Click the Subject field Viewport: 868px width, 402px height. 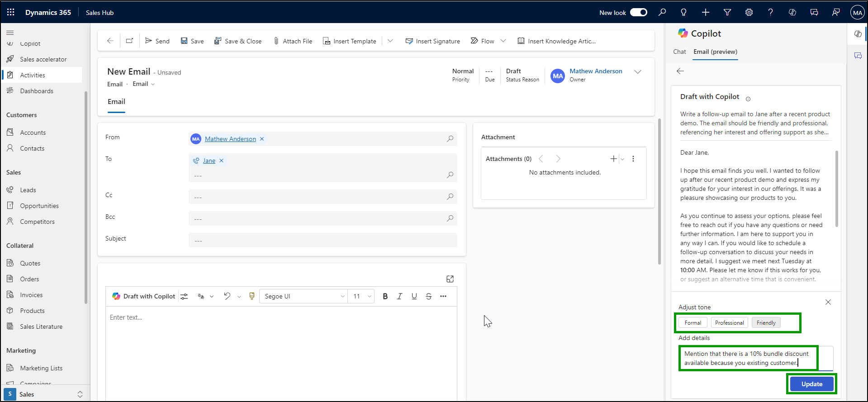[x=323, y=240]
